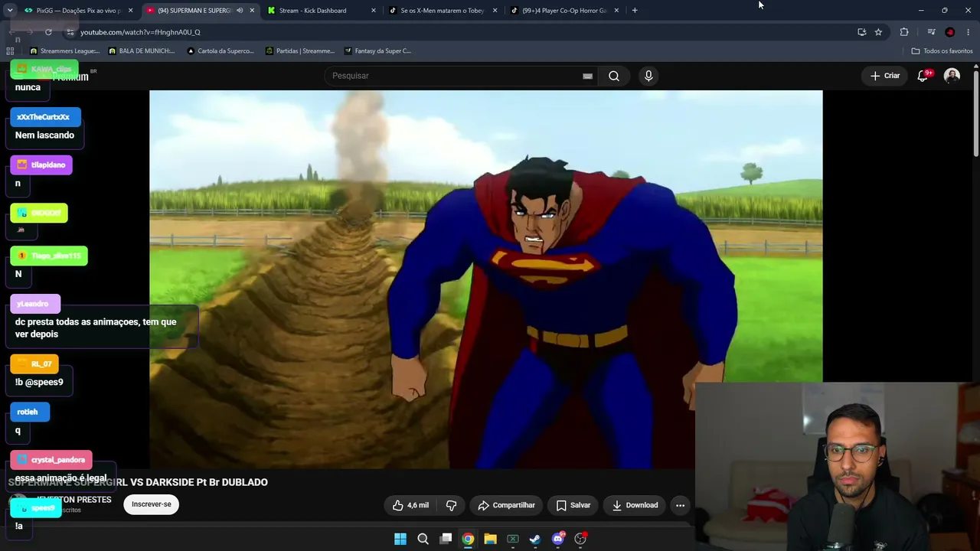This screenshot has width=980, height=551.
Task: Open Discord from the taskbar
Action: point(558,539)
